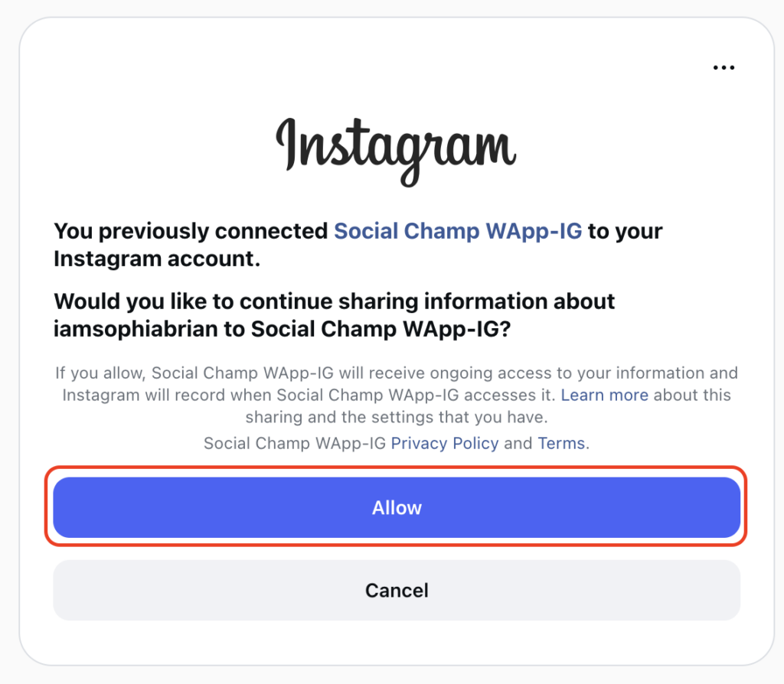Click "Instagram account." text in the heading
This screenshot has width=784, height=684.
(x=157, y=259)
